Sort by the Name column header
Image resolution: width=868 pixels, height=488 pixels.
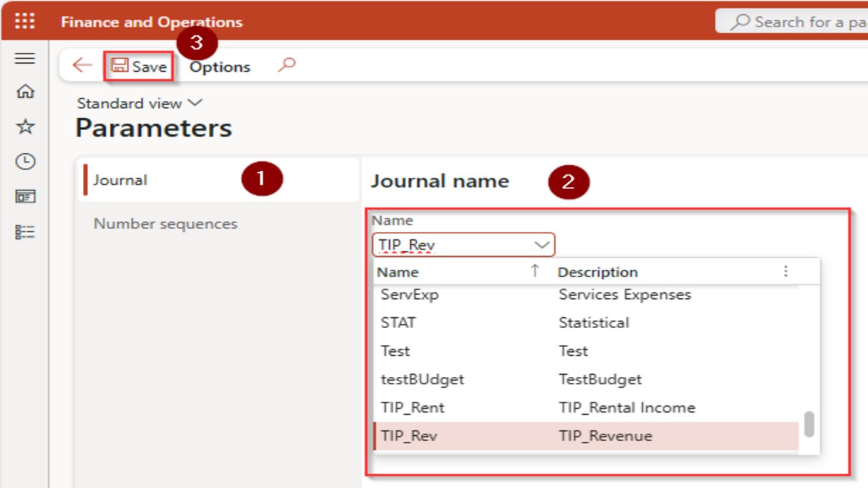click(x=397, y=272)
